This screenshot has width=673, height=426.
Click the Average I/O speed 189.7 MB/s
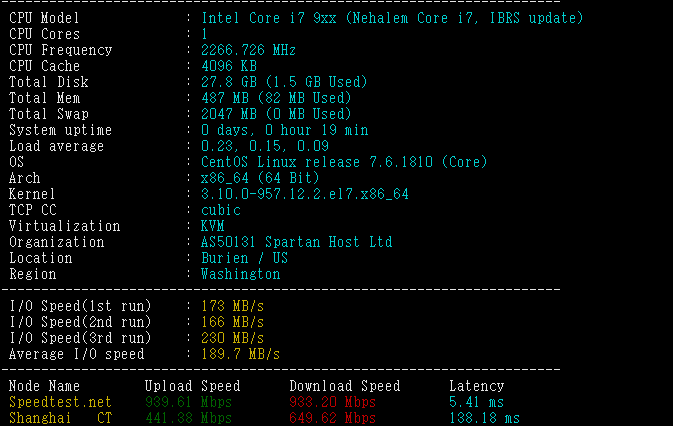(240, 354)
